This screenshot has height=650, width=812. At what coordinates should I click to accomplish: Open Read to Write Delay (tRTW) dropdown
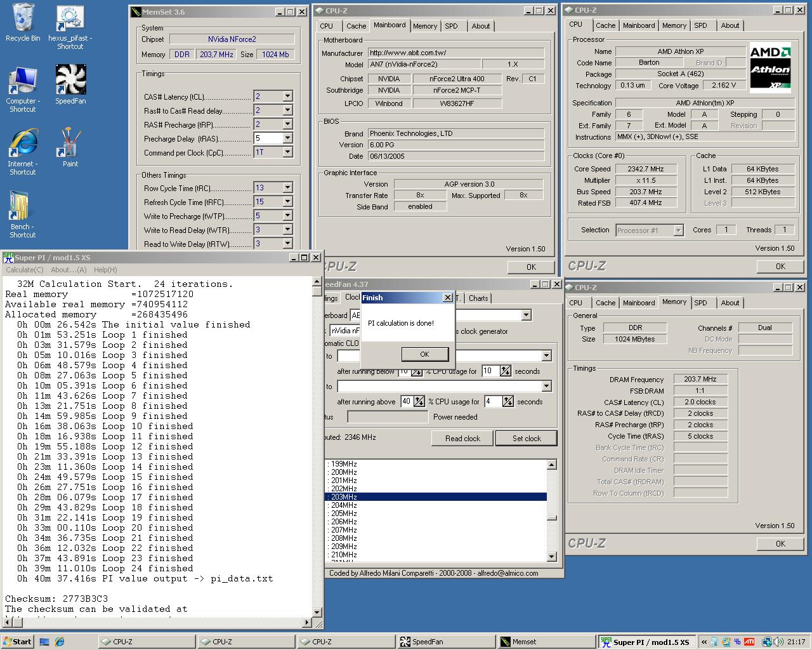pyautogui.click(x=287, y=244)
